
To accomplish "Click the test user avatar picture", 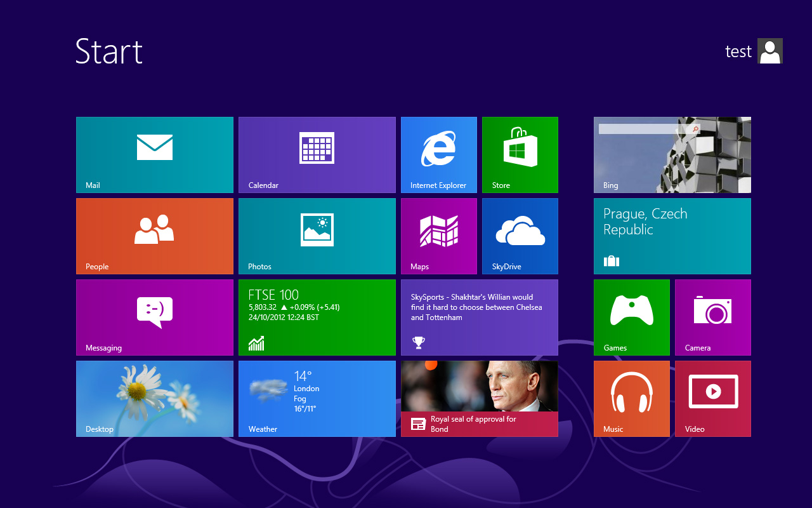I will click(770, 51).
